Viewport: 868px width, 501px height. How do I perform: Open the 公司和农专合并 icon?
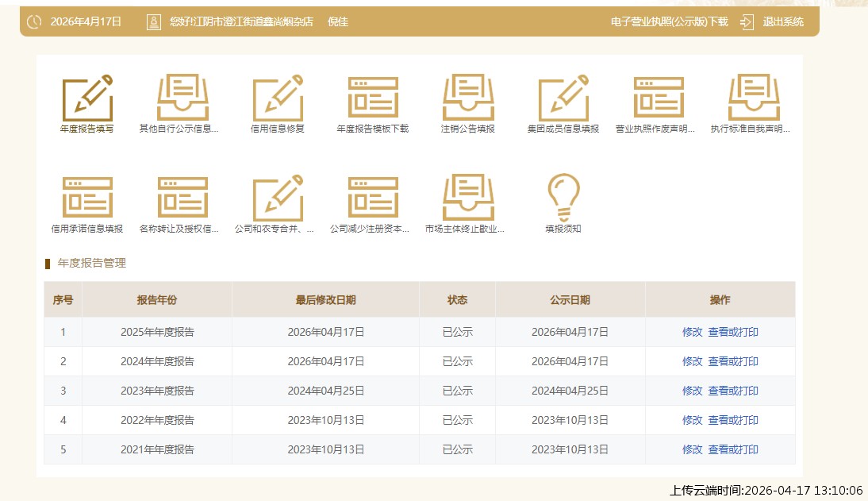click(278, 198)
